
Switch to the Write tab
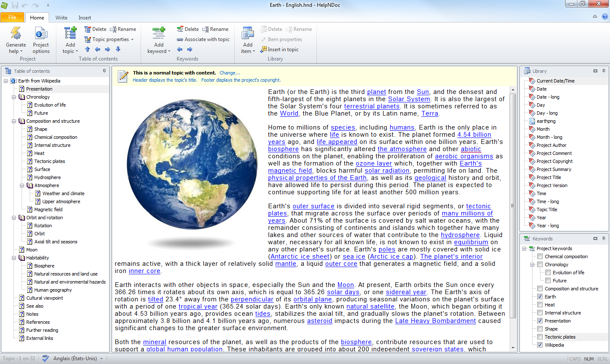pos(61,18)
